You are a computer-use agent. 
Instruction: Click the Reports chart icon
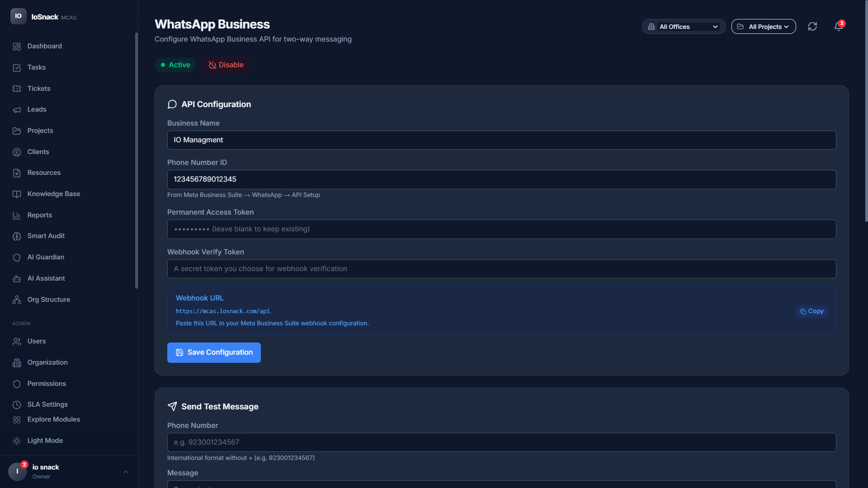pos(17,216)
